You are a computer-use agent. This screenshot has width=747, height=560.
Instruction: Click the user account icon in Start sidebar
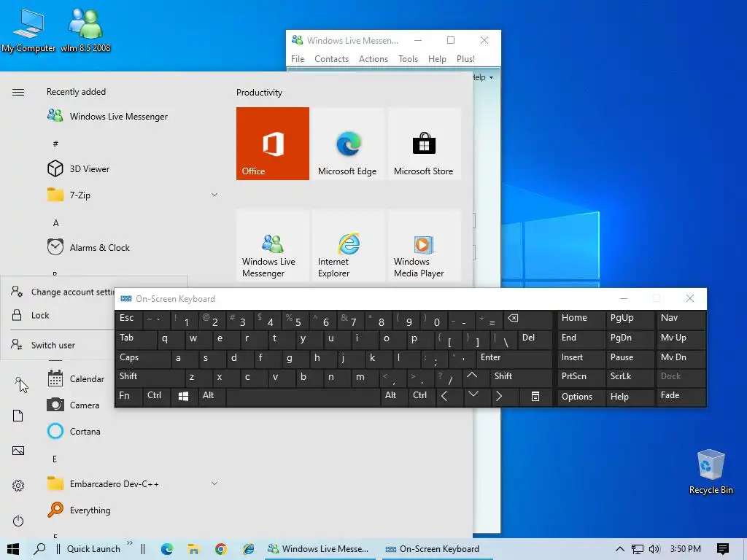(18, 381)
